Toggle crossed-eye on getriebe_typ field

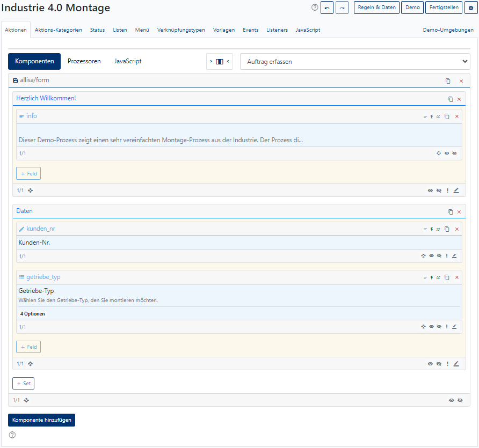[439, 327]
